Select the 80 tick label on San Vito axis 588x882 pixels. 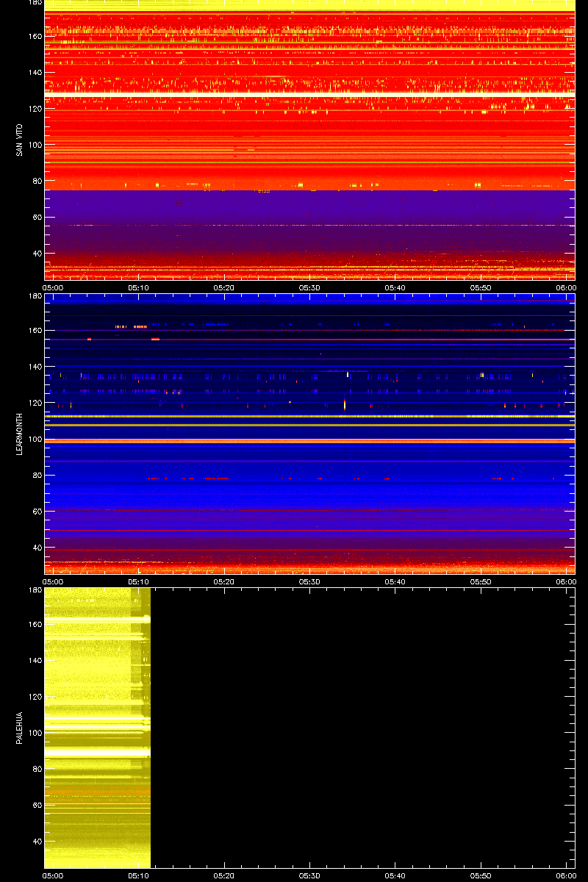(37, 181)
